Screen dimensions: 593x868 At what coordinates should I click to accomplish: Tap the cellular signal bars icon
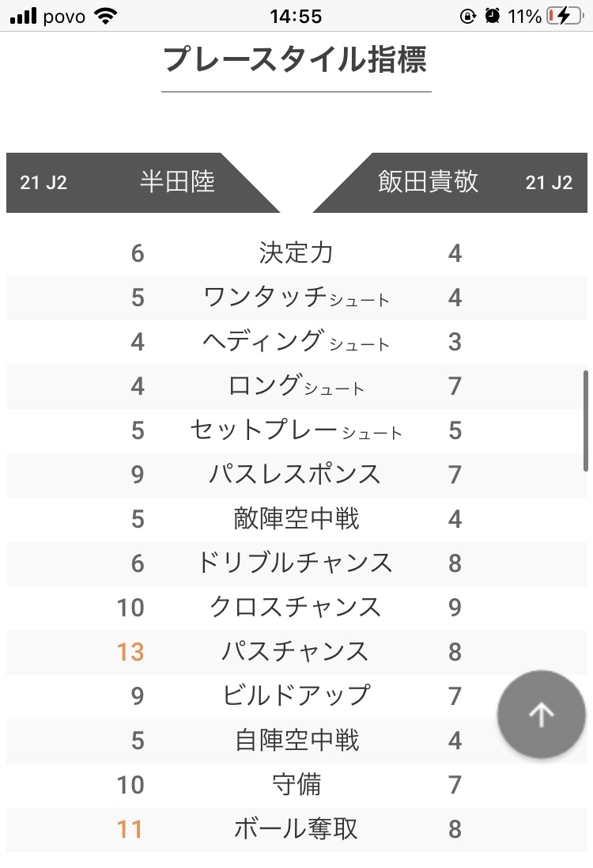click(x=25, y=16)
